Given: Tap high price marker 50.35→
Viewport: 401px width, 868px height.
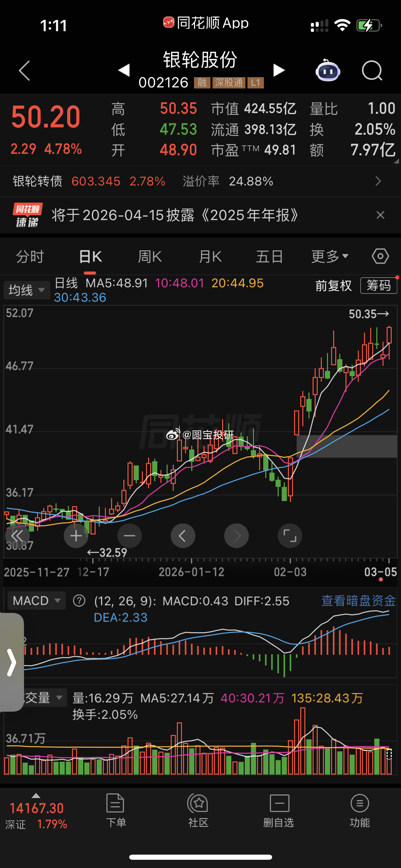Looking at the screenshot, I should click(369, 314).
